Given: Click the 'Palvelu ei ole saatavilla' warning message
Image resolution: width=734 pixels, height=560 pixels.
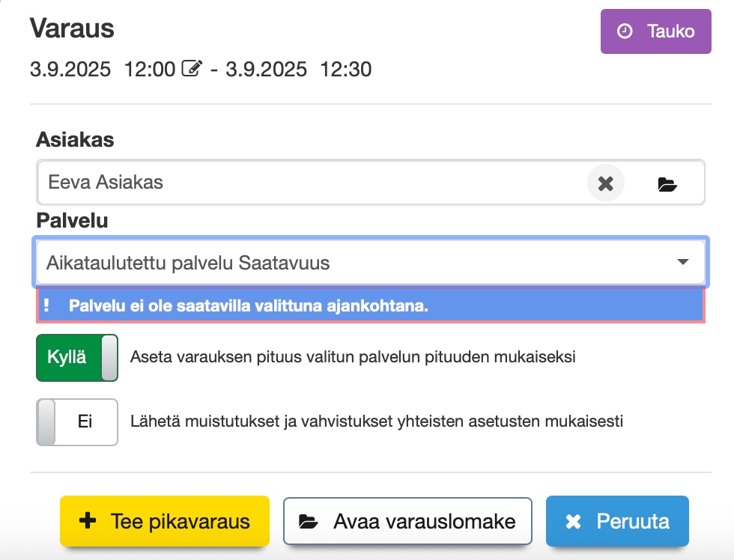Looking at the screenshot, I should click(249, 305).
